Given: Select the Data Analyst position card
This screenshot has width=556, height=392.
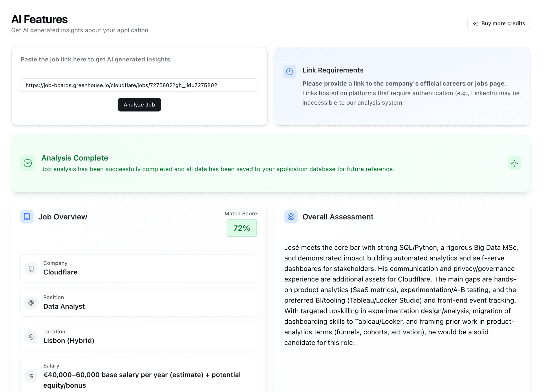Looking at the screenshot, I should 138,303.
